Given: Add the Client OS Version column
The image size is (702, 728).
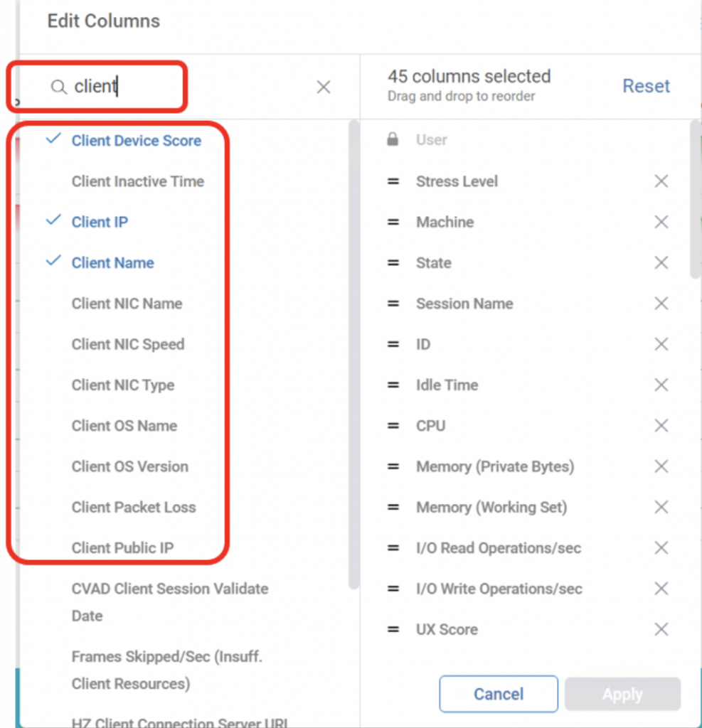Looking at the screenshot, I should pos(129,467).
